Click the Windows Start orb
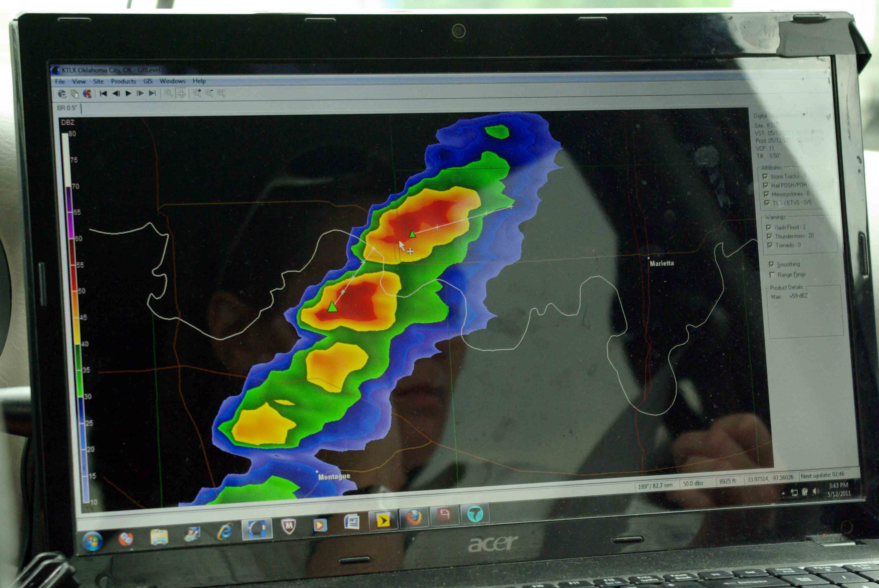 click(92, 541)
